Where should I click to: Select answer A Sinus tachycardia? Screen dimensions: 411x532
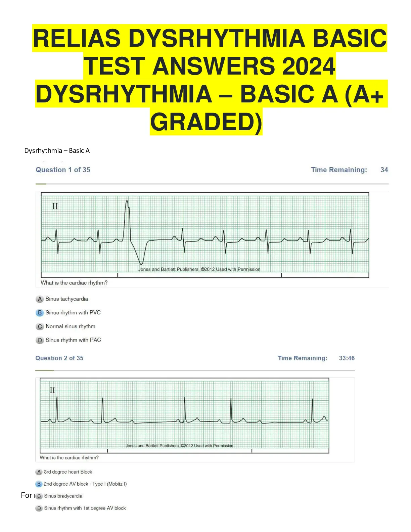(62, 299)
